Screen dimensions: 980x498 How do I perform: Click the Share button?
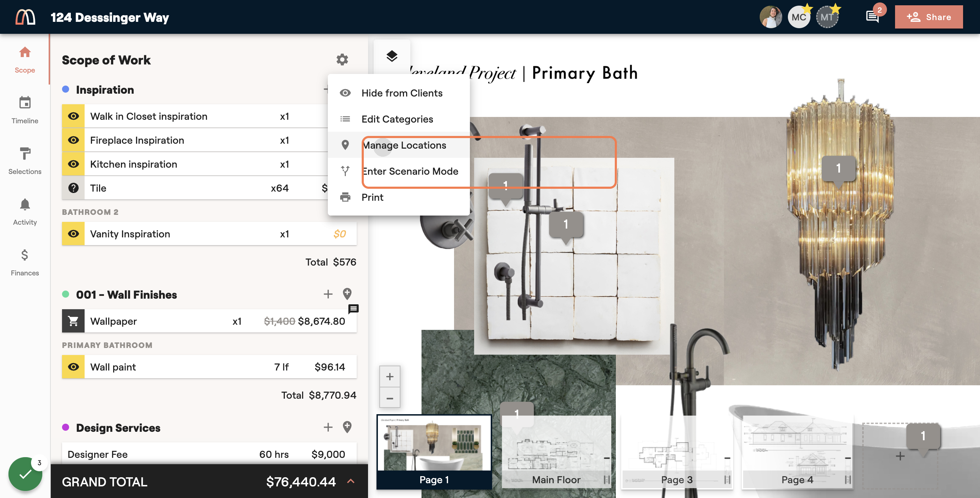[929, 17]
